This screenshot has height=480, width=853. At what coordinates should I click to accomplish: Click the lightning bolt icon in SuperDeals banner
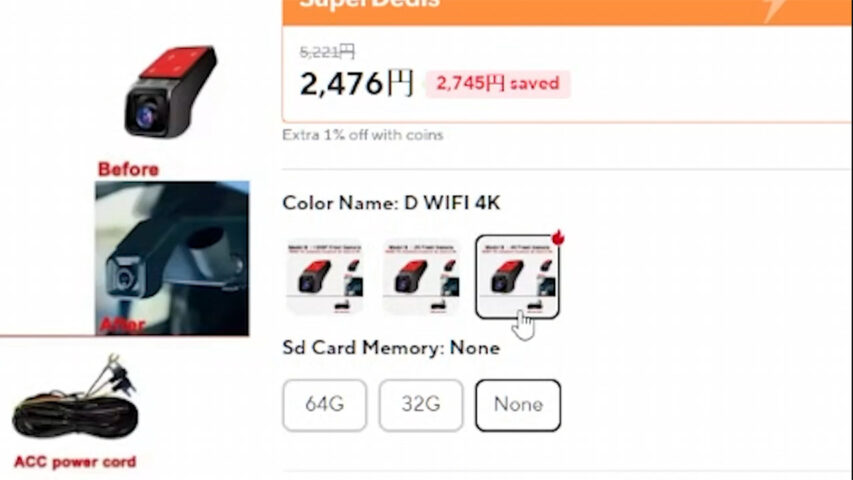pyautogui.click(x=775, y=9)
